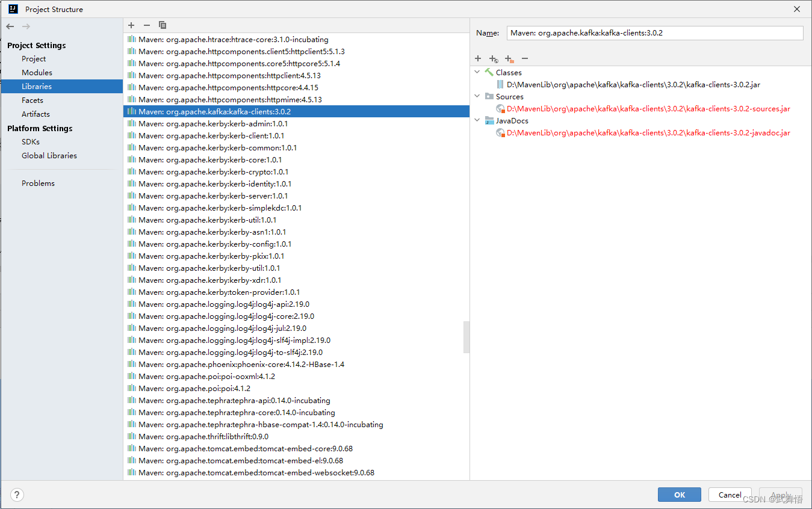Screen dimensions: 812x509
Task: Select Libraries in Project Settings
Action: pos(37,86)
